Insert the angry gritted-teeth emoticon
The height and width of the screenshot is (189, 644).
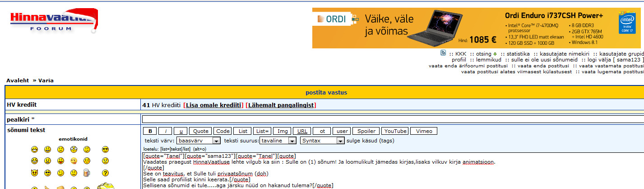coord(47,161)
